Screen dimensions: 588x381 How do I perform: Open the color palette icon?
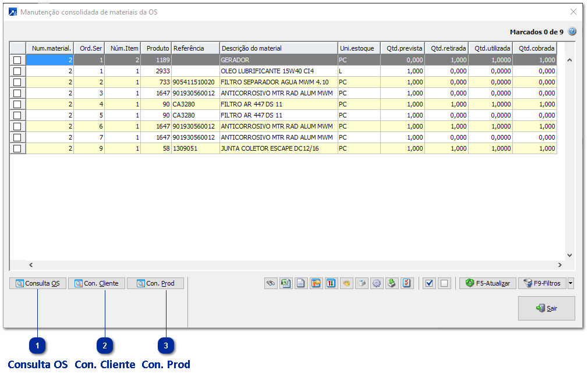pyautogui.click(x=346, y=283)
